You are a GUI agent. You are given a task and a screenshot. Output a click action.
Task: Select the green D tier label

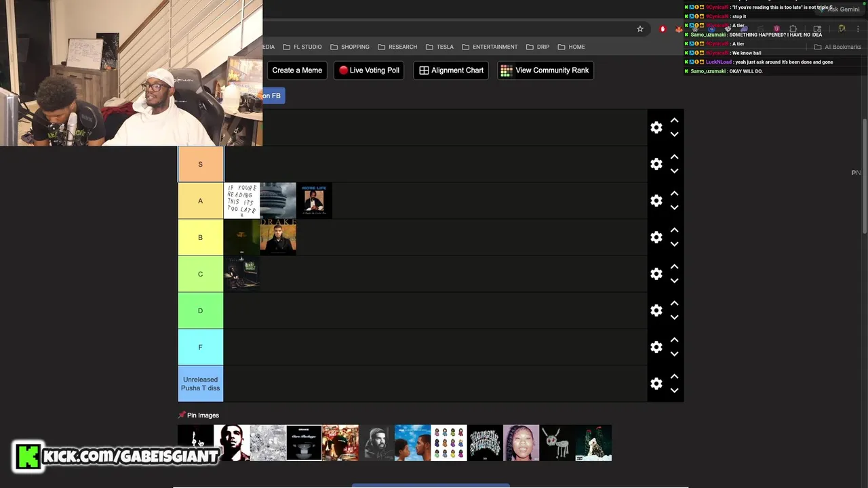201,310
